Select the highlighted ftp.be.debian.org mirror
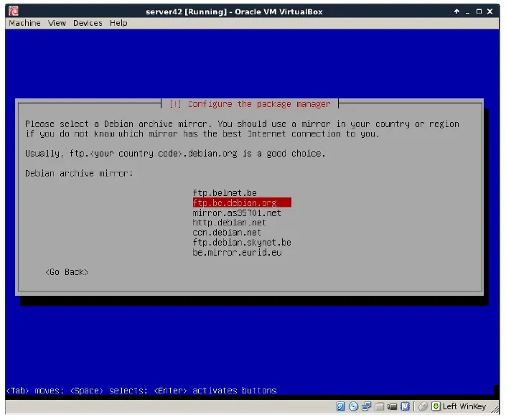 tap(242, 202)
